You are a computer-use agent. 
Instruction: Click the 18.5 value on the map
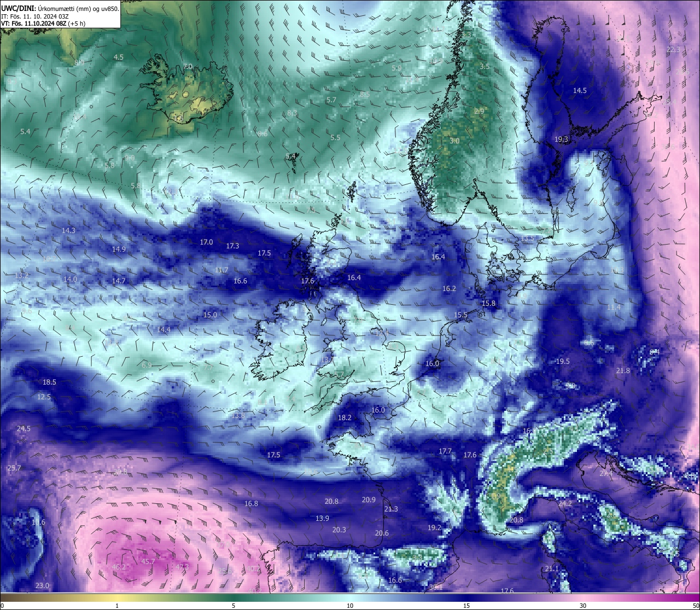[49, 382]
